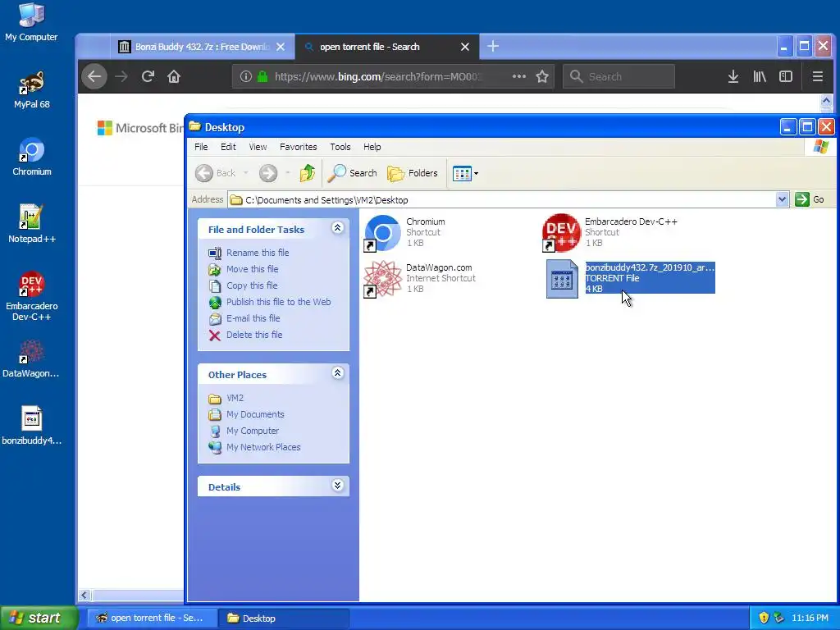Open DataWagon desktop shortcut
This screenshot has width=840, height=630.
coord(32,358)
